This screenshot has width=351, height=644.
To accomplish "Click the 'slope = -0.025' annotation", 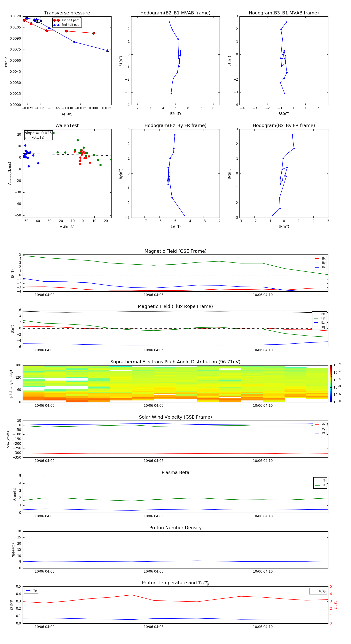I will [x=38, y=133].
